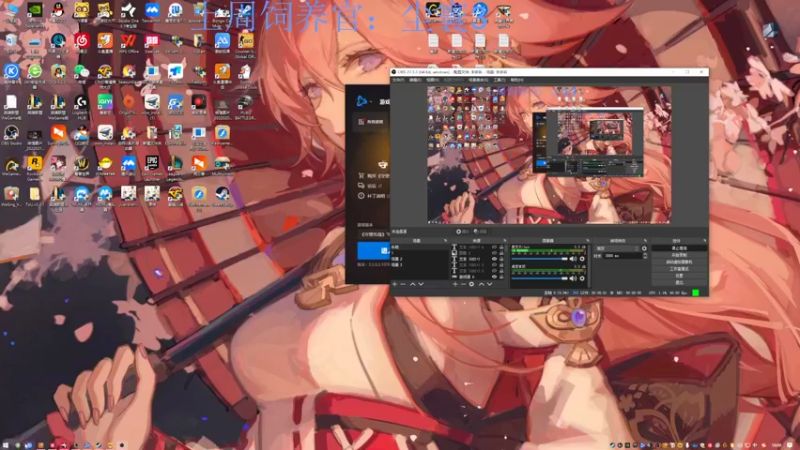Move scene down with chevron arrow
The width and height of the screenshot is (800, 450).
[x=421, y=284]
